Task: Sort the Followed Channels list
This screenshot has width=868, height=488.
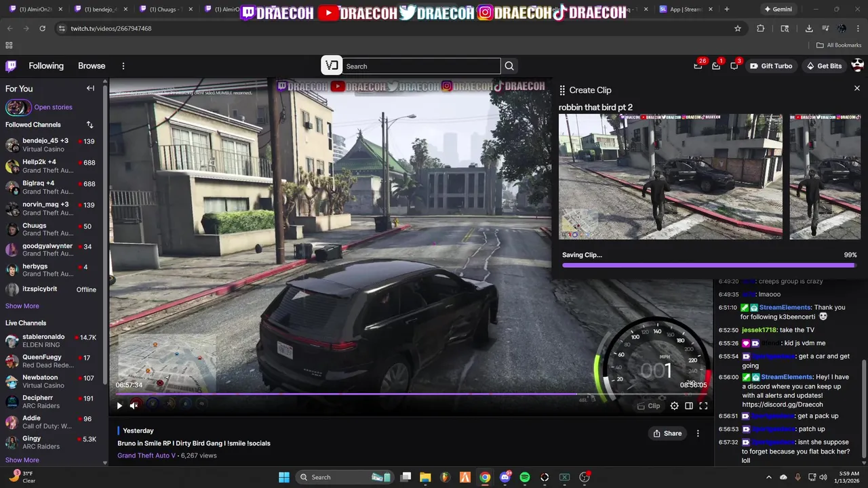Action: click(90, 125)
